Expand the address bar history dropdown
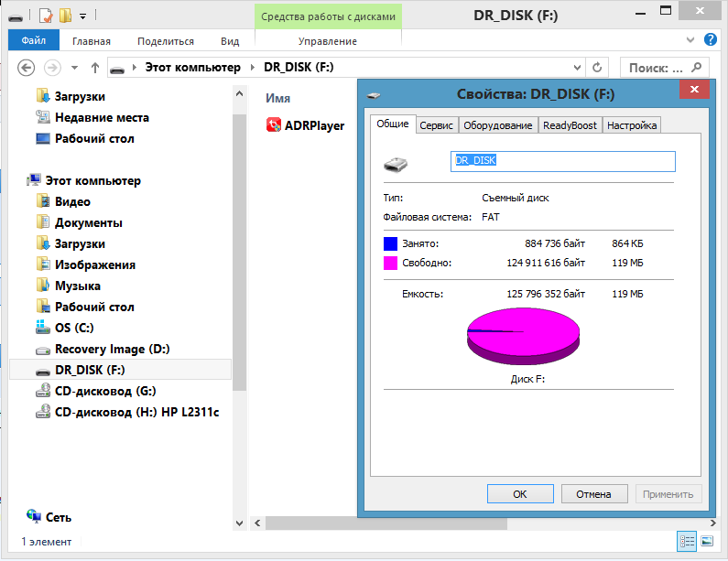The image size is (728, 561). (577, 68)
